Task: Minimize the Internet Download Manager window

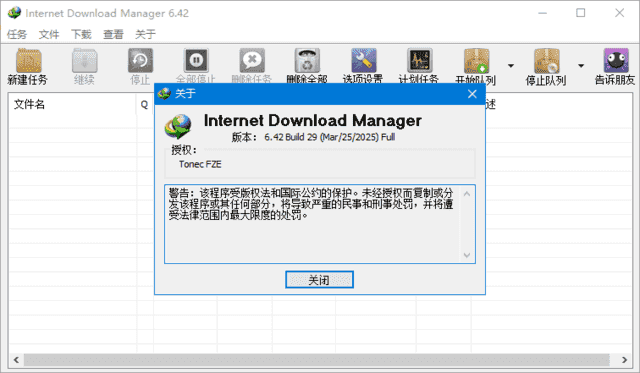Action: pos(542,13)
